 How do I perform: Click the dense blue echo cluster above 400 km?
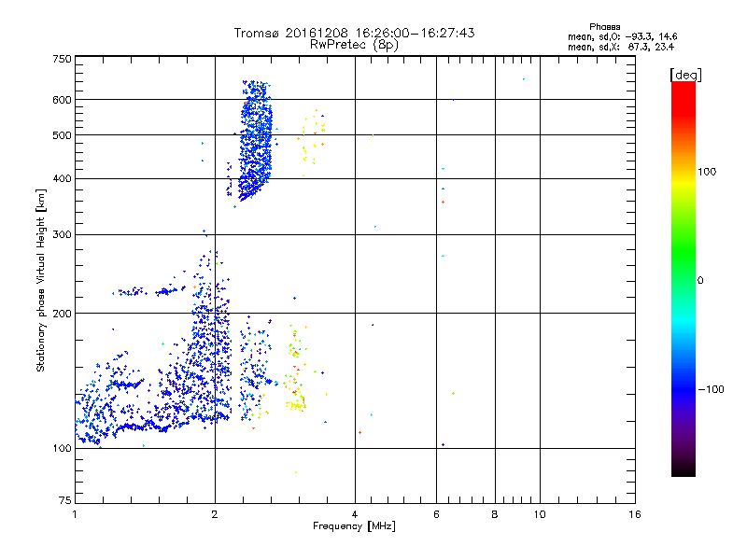click(255, 143)
